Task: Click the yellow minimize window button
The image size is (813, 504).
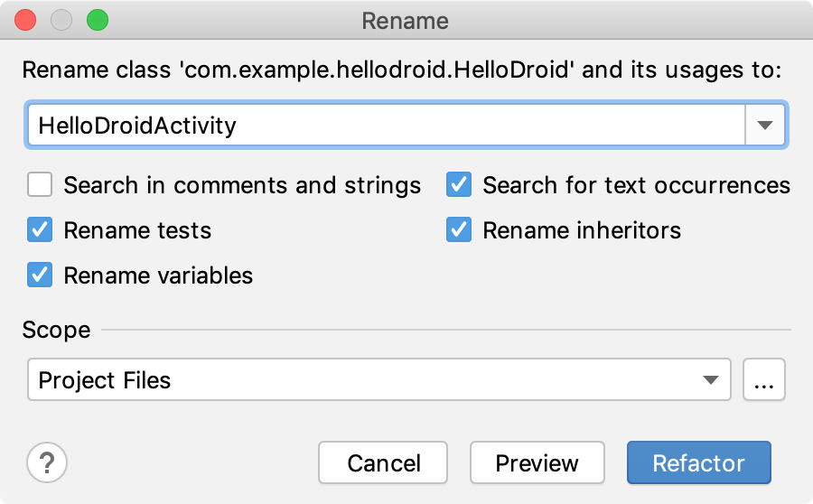Action: [61, 20]
